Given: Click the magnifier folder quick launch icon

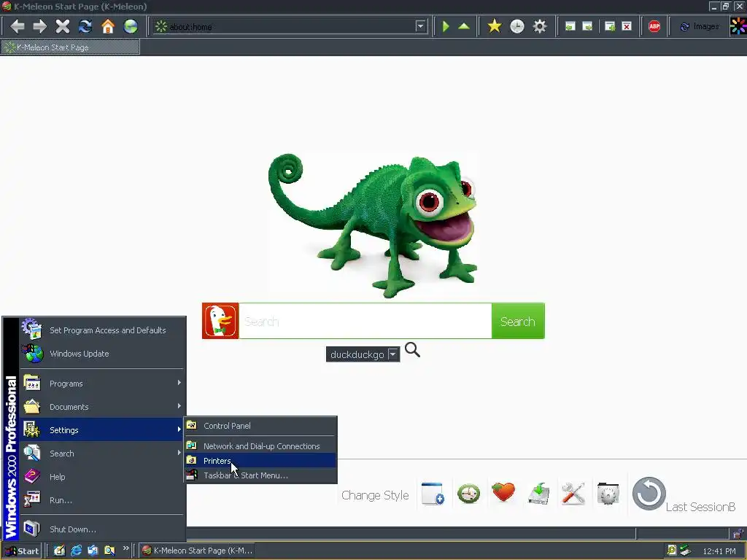Looking at the screenshot, I should [109, 551].
